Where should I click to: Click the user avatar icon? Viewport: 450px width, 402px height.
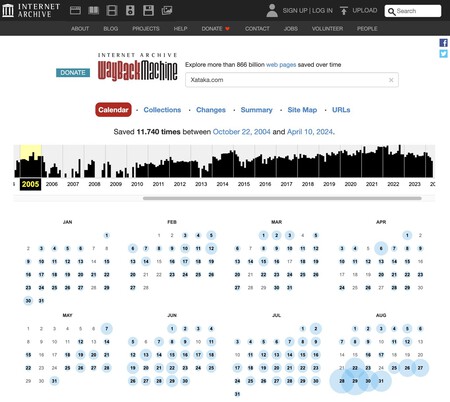click(272, 10)
